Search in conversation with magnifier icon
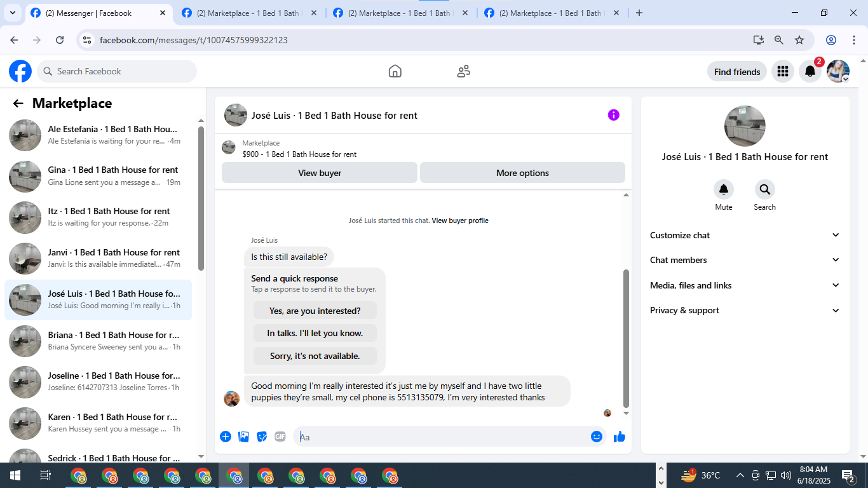The width and height of the screenshot is (868, 488). coord(765,189)
